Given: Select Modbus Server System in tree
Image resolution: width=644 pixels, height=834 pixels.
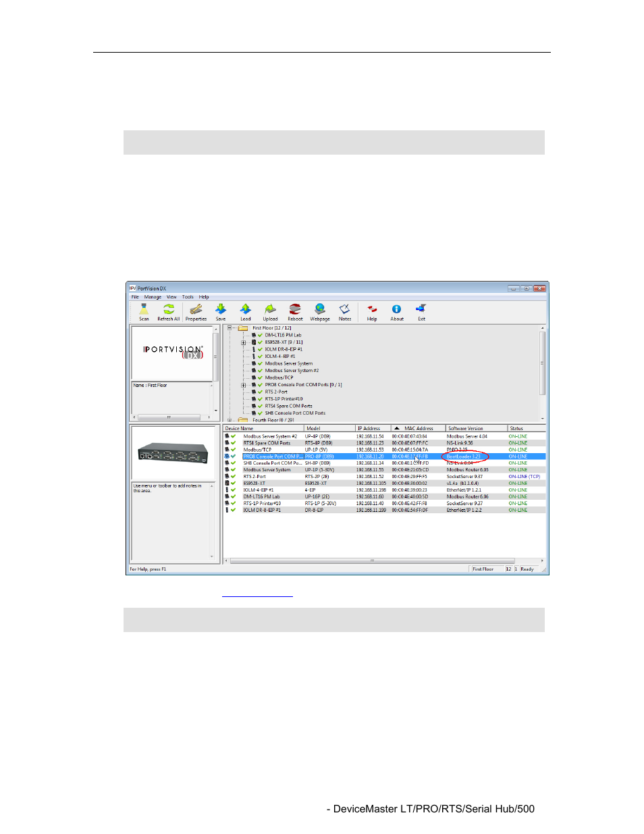Looking at the screenshot, I should pos(289,363).
